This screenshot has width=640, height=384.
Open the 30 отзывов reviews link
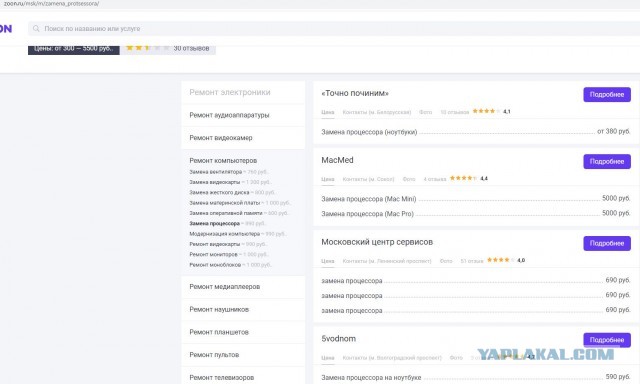pyautogui.click(x=191, y=48)
